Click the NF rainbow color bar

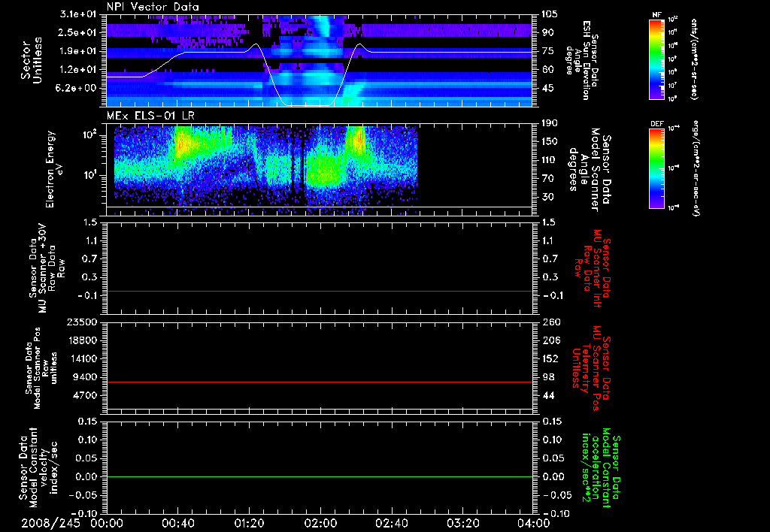[x=656, y=59]
